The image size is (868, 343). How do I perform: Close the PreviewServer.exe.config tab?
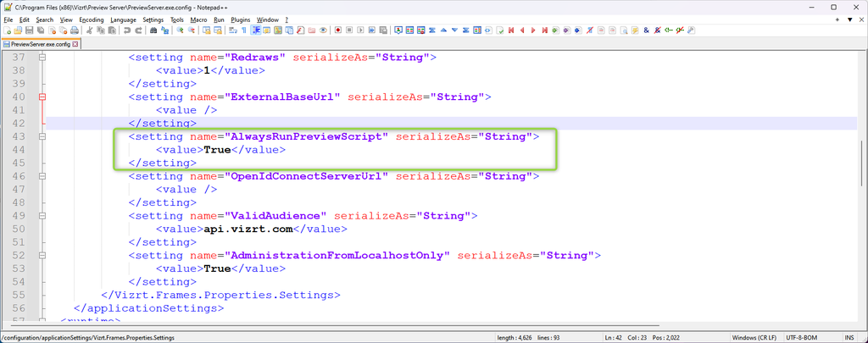coord(75,43)
